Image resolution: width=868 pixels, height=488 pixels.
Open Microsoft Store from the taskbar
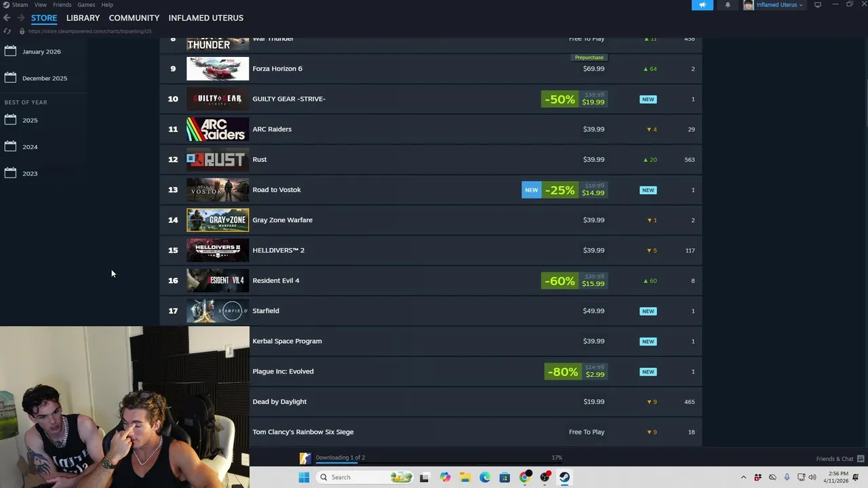[505, 477]
